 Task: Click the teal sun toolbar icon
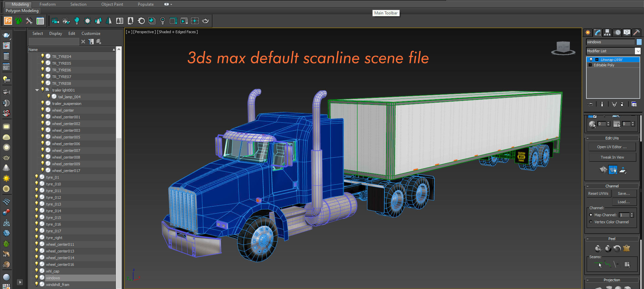click(x=88, y=21)
